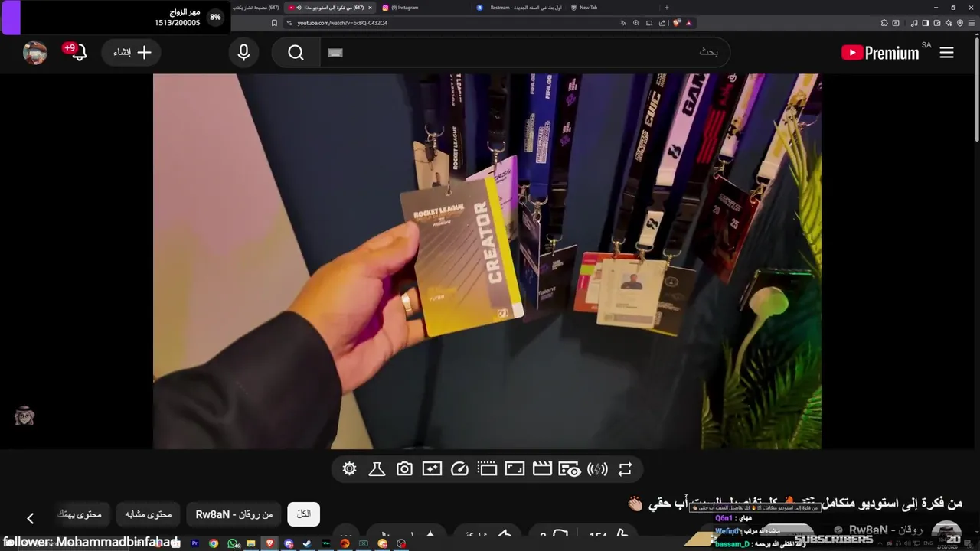Image resolution: width=980 pixels, height=551 pixels.
Task: Click the sparkle video filters icon
Action: [432, 469]
